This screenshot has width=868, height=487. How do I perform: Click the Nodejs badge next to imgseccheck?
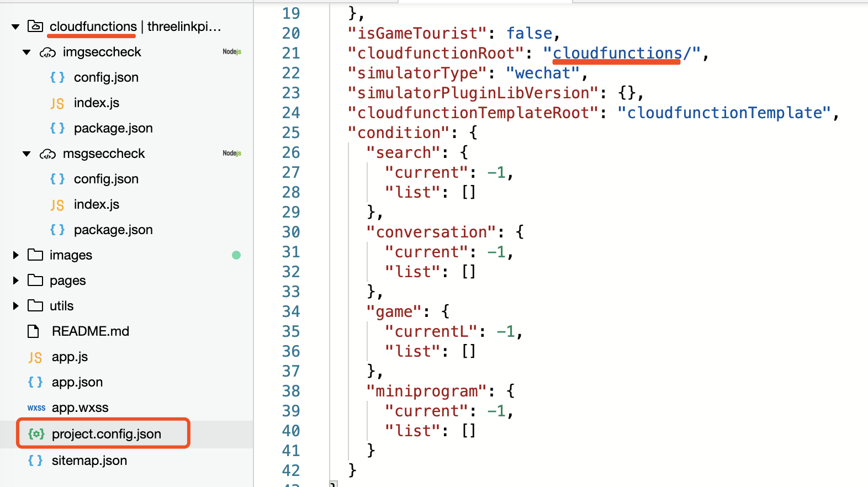232,52
